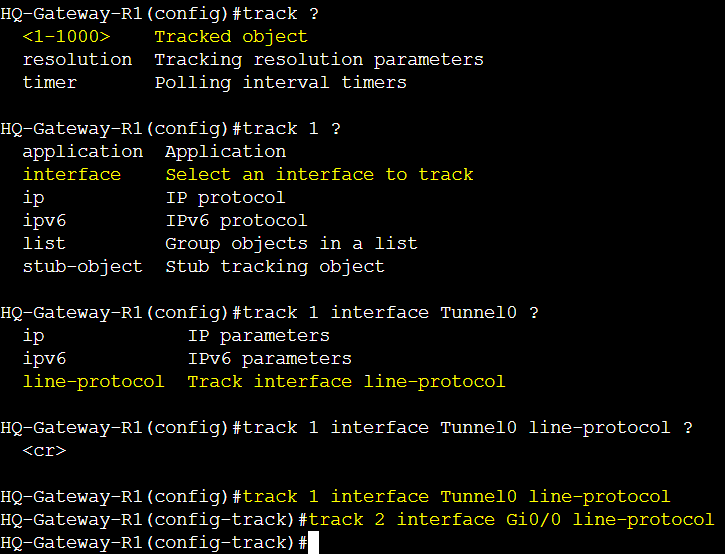Click the yellow 'track 1 interface Tunnel0 line-protocol' command

point(456,497)
